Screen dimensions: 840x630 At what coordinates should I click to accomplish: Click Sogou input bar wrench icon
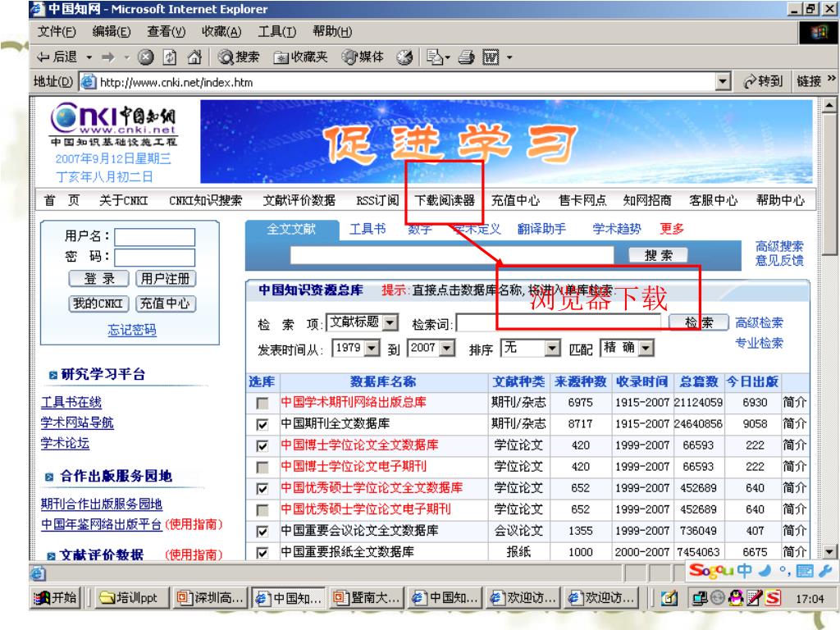[825, 571]
